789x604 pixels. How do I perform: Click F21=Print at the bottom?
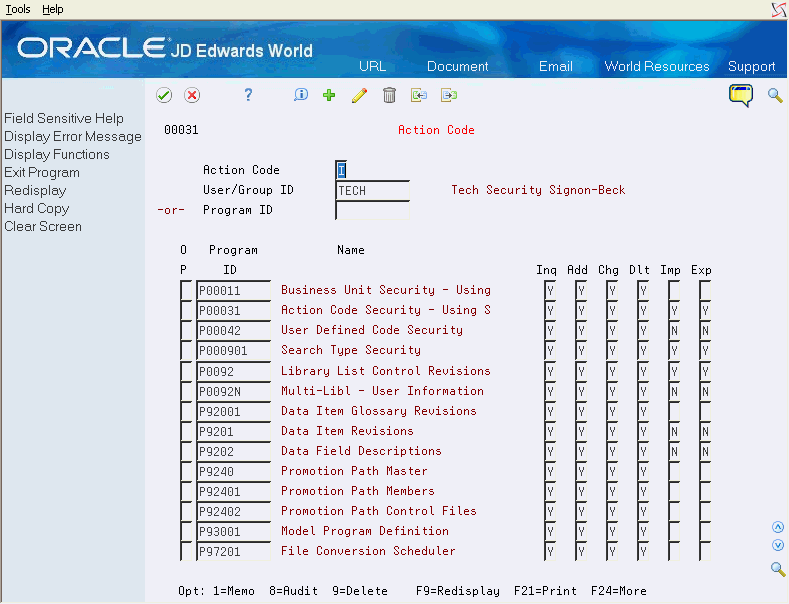545,591
